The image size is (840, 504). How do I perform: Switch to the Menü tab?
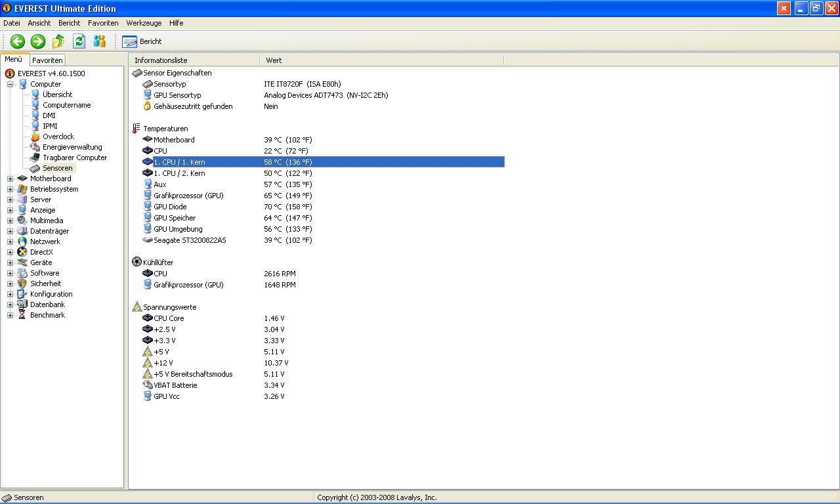14,59
